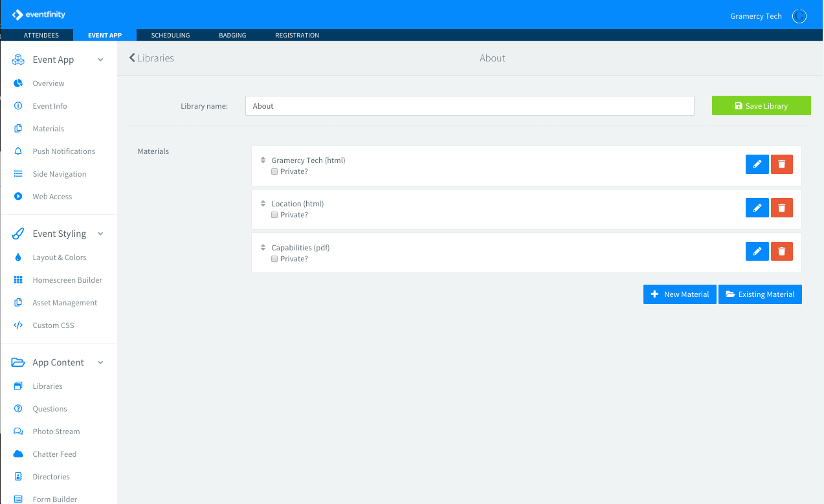Click the reorder handle for Gramercy Tech (html)

263,160
